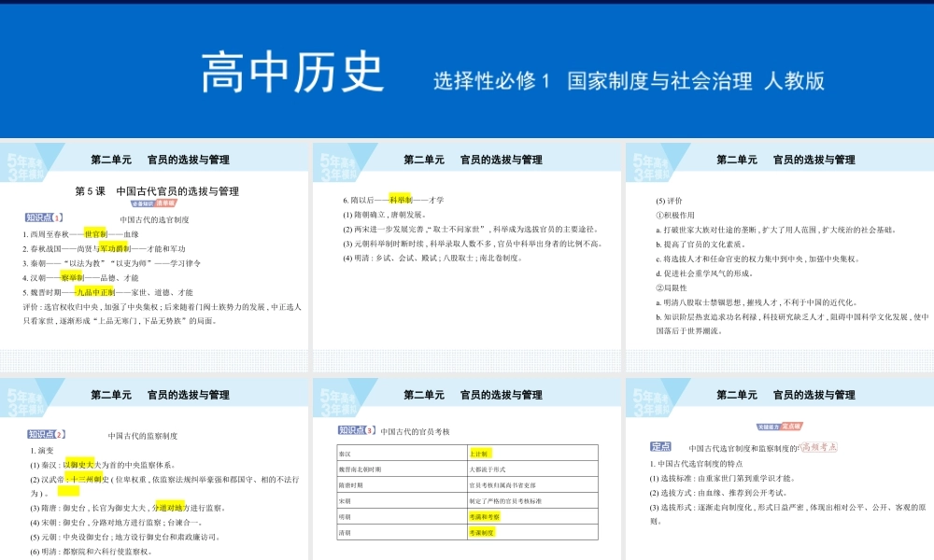Select the heading 第 5 课 中国古代官员的选拔与管理
934x560 pixels.
point(157,191)
